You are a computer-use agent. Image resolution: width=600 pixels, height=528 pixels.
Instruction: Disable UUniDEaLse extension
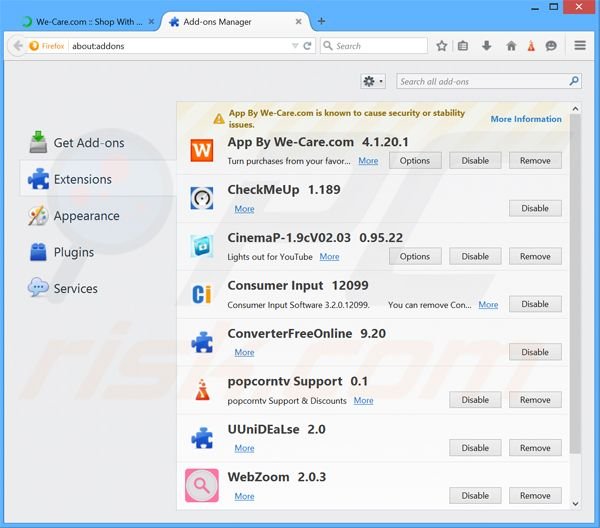[x=475, y=448]
